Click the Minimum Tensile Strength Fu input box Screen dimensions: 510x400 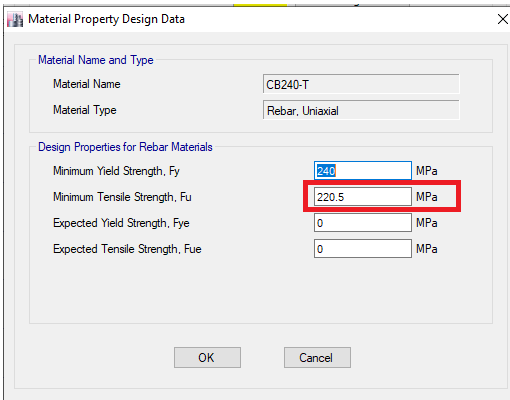pos(363,197)
